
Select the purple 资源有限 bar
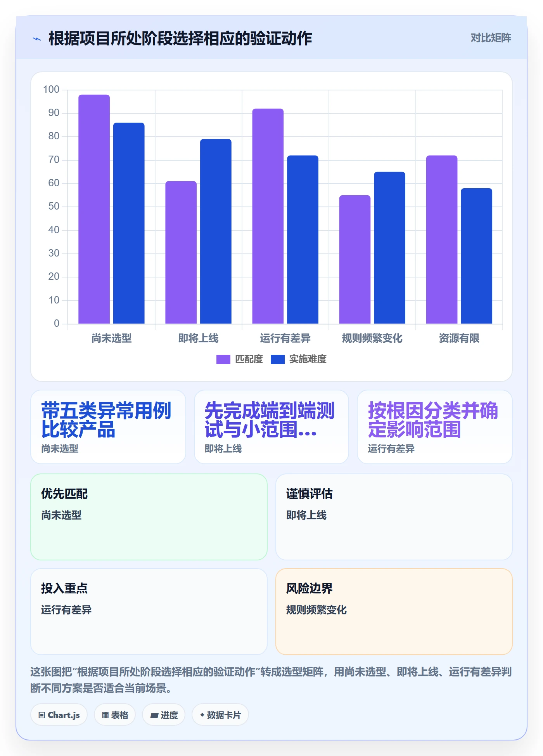click(441, 239)
